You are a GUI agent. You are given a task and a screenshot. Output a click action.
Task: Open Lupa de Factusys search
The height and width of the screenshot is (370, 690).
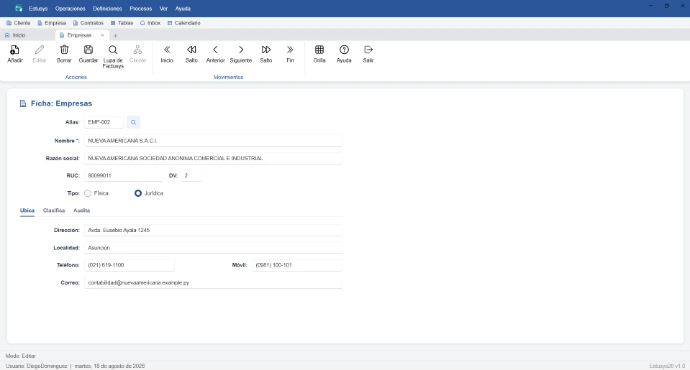pyautogui.click(x=113, y=50)
